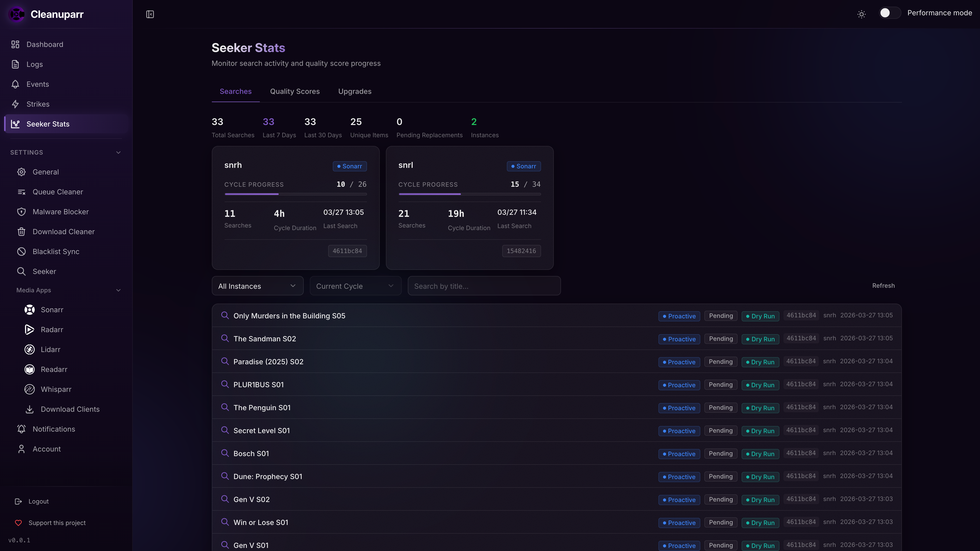Switch theme with the sun icon

pyautogui.click(x=861, y=15)
